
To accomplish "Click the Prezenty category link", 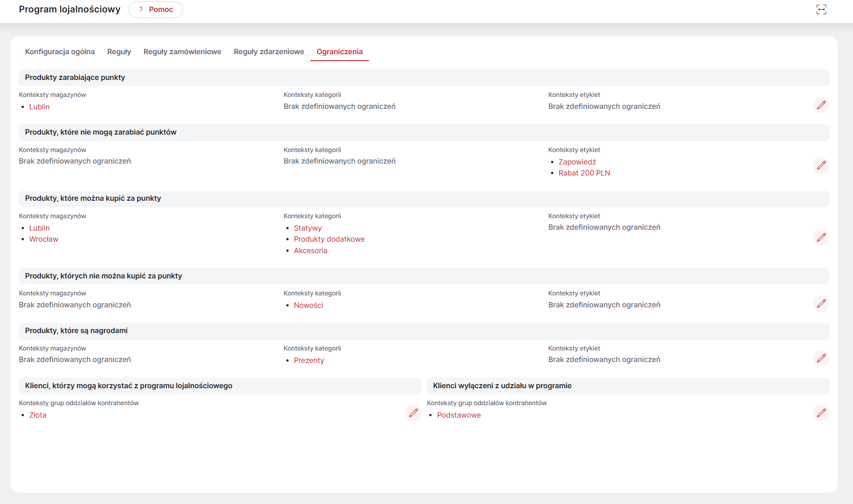I will coord(309,360).
